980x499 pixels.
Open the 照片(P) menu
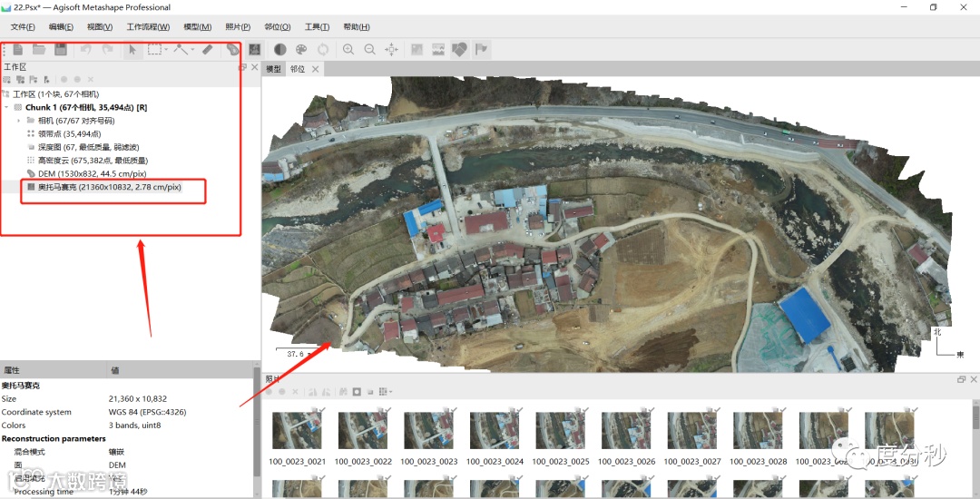click(x=238, y=27)
